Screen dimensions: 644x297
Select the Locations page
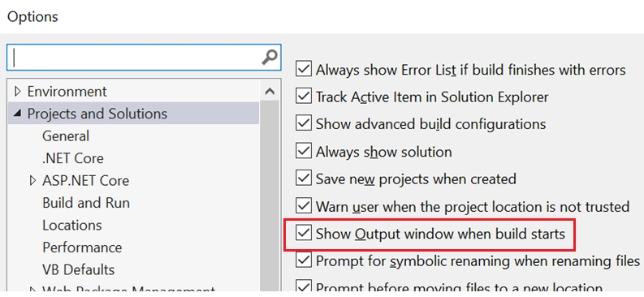tap(72, 226)
